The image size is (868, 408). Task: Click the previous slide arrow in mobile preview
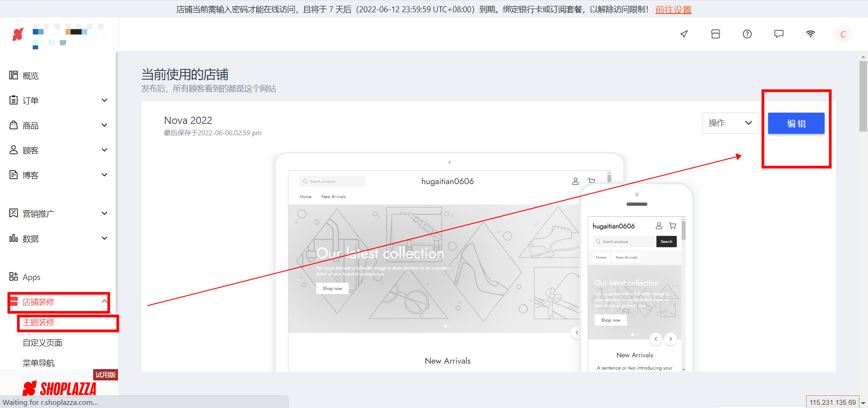[656, 339]
